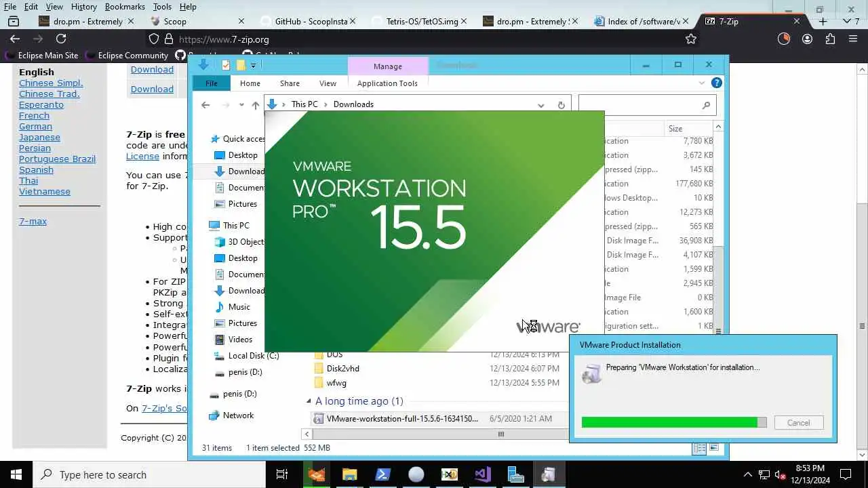Open the browser History menu
868x488 pixels.
coord(83,7)
